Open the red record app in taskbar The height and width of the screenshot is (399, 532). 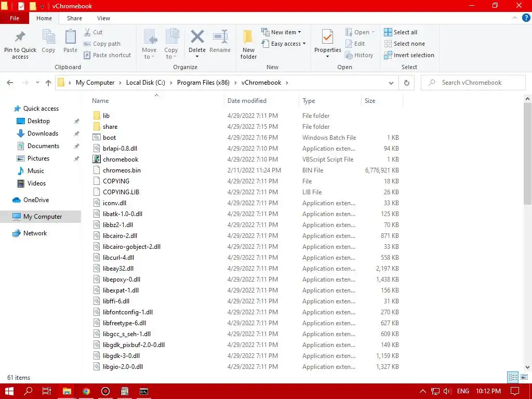(x=105, y=391)
